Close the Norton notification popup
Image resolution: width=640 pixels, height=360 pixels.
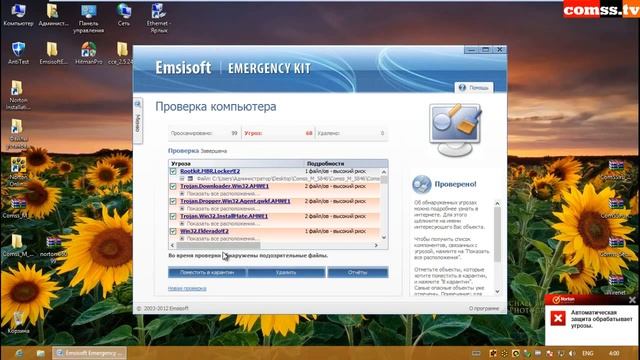632,300
